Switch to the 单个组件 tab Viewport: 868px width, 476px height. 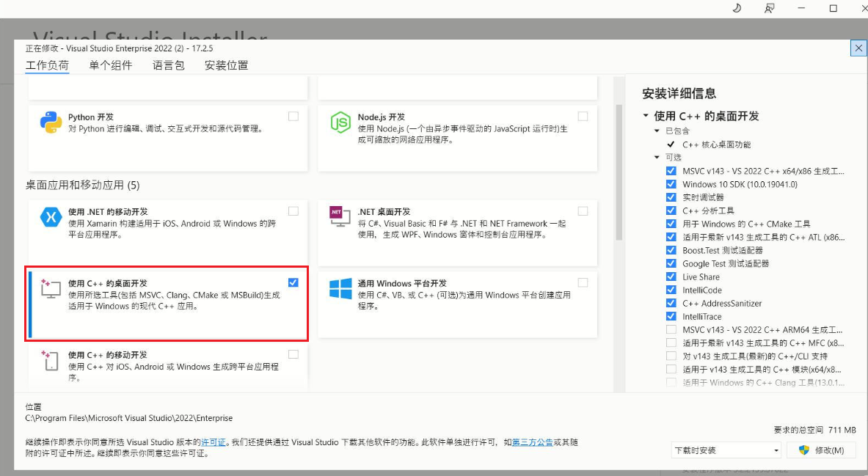click(x=111, y=65)
